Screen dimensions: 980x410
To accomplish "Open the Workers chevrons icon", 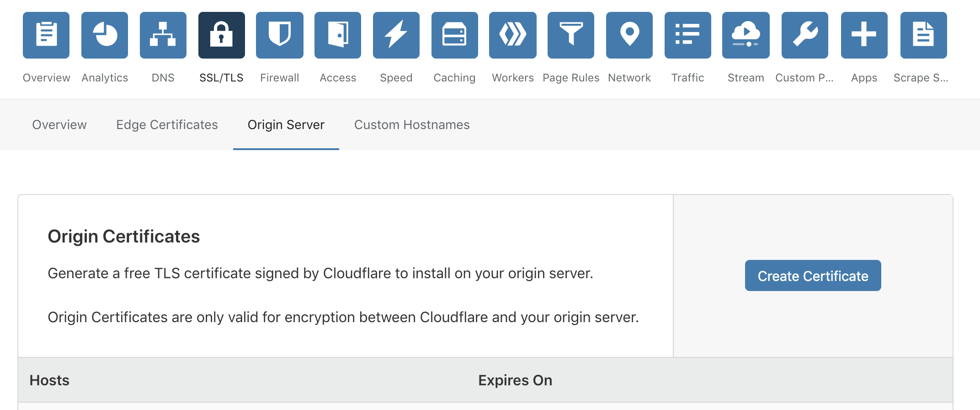I will 513,35.
